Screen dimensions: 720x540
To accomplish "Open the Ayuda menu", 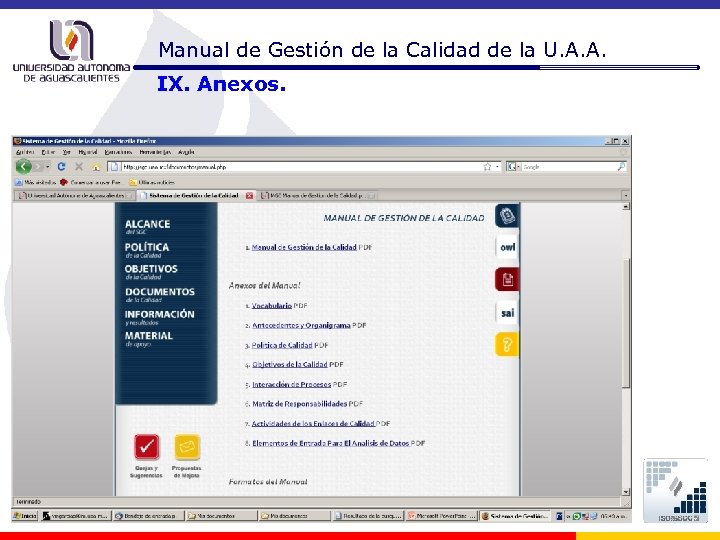I will (186, 152).
